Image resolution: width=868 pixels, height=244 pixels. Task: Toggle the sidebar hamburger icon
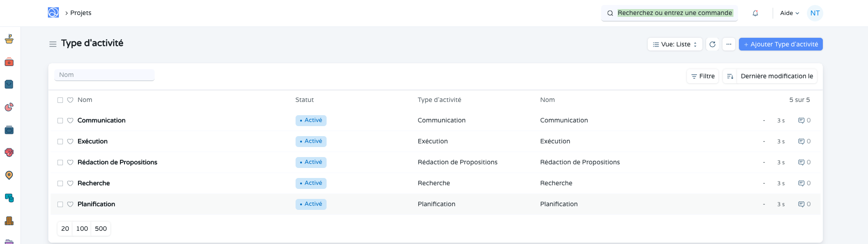(53, 44)
